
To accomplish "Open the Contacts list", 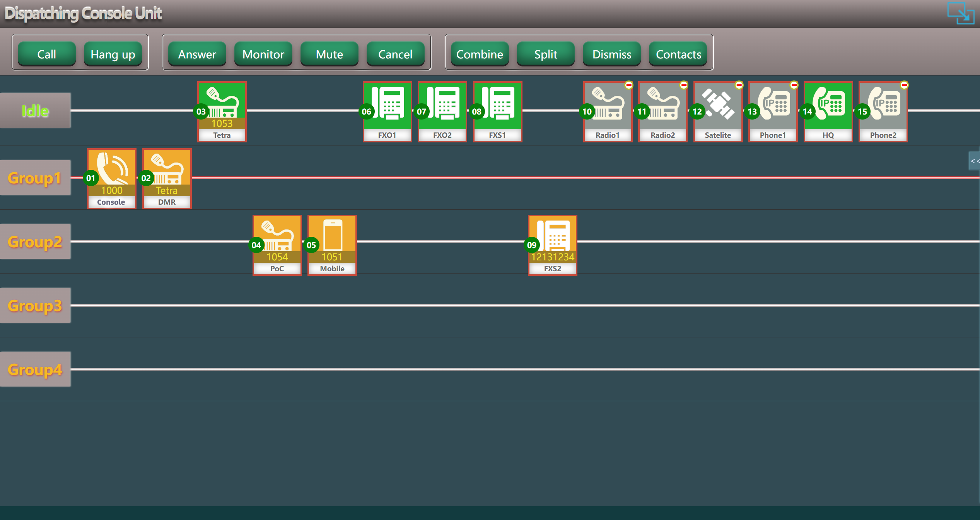I will click(678, 54).
